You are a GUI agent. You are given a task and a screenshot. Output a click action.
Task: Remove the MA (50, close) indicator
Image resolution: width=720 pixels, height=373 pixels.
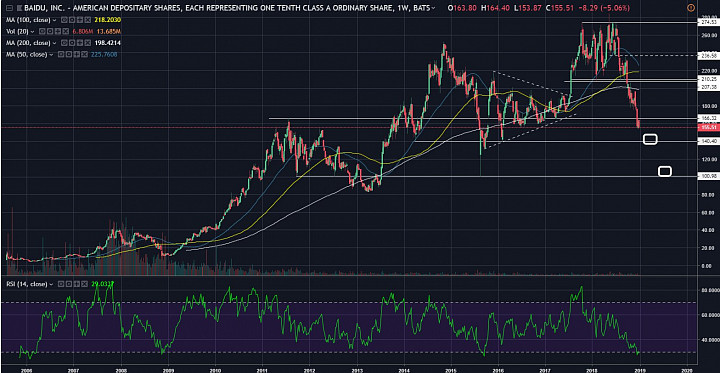pos(84,54)
